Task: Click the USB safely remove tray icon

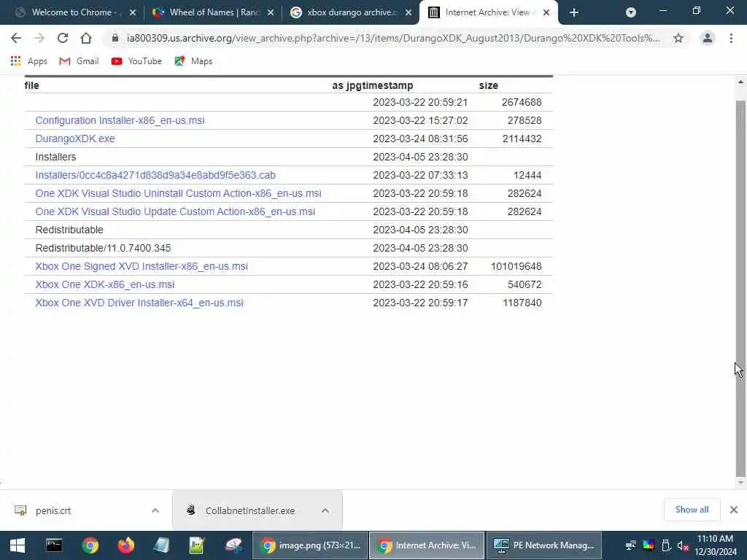Action: [x=666, y=545]
